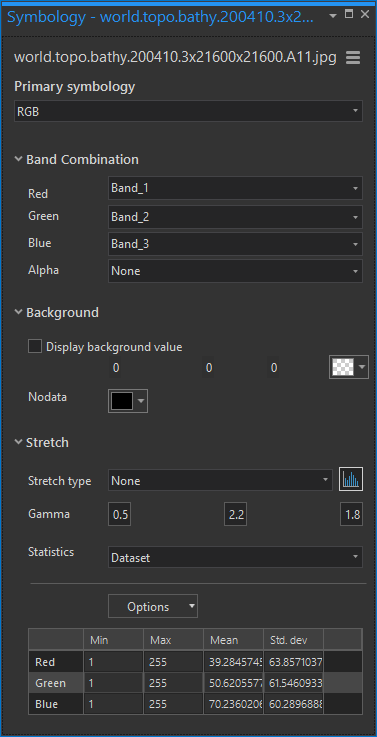Open the Stretch type dropdown

(220, 481)
